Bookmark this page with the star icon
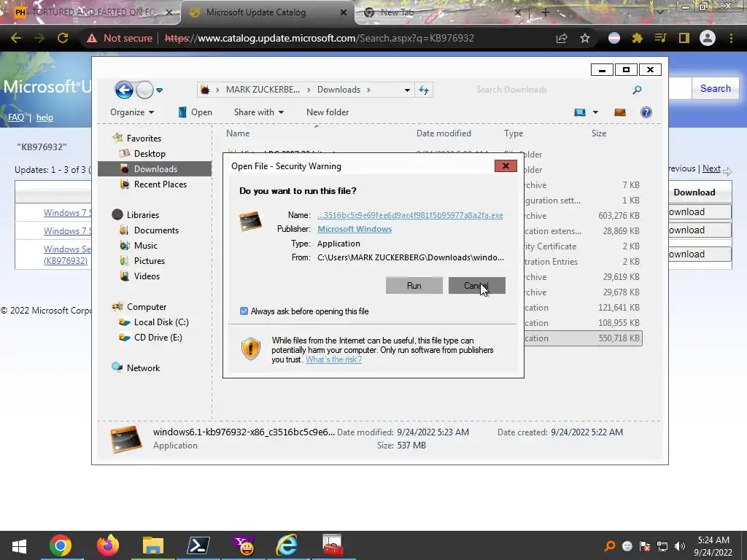Viewport: 747px width, 560px height. click(x=585, y=38)
